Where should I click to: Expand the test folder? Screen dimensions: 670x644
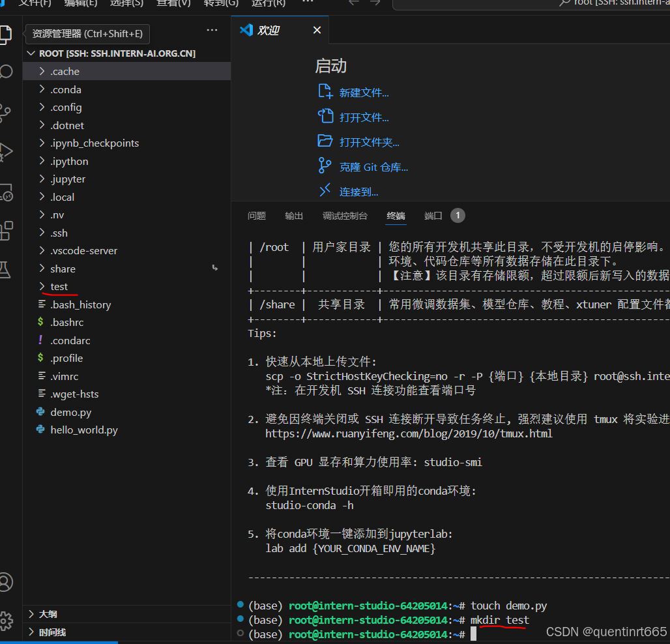click(126, 287)
